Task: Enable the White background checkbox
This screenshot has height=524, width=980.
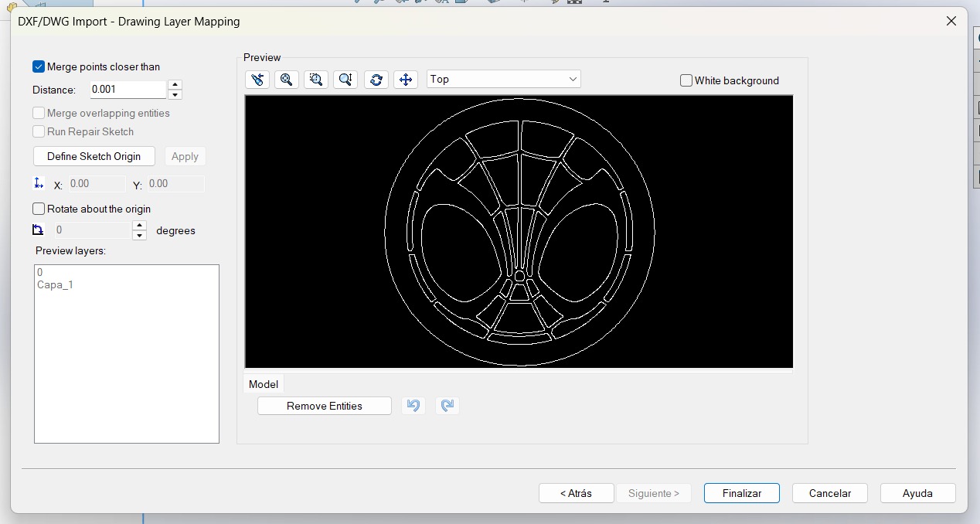Action: pos(686,80)
